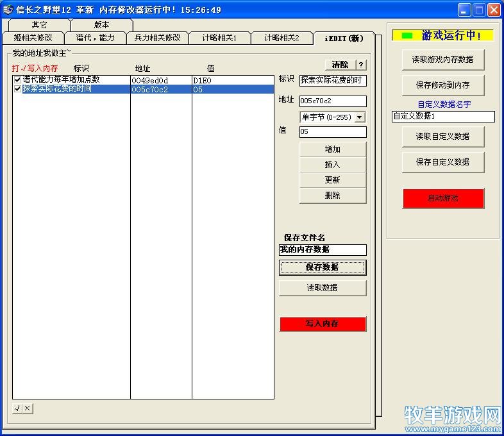This screenshot has height=436, width=504.
Task: Click the √ check-all button below list
Action: coord(17,408)
